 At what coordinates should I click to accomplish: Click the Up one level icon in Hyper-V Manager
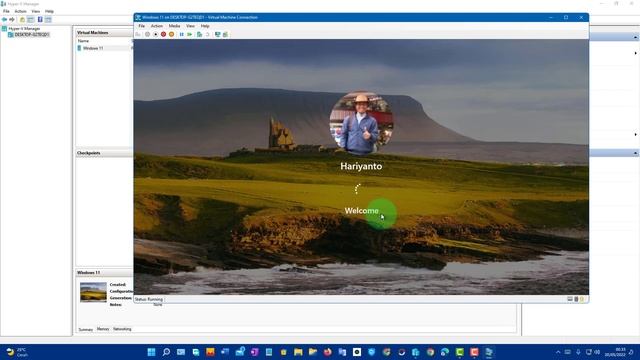pos(22,20)
